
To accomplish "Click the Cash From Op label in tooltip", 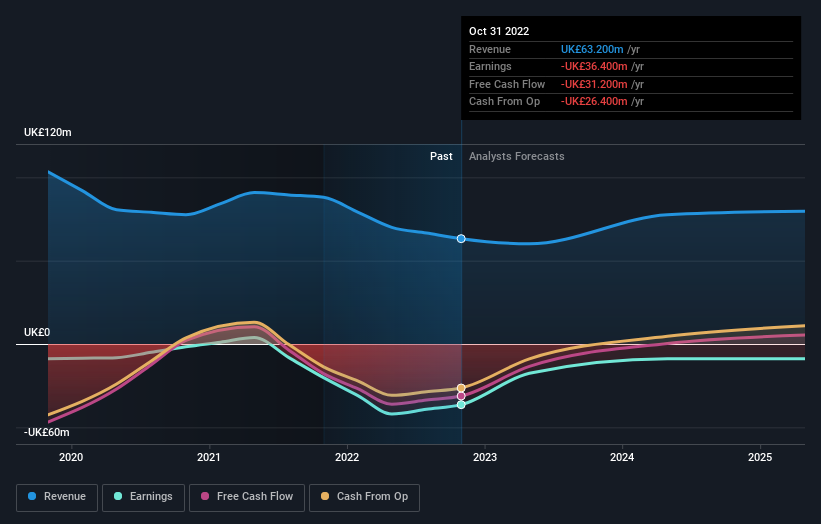I will pos(504,102).
